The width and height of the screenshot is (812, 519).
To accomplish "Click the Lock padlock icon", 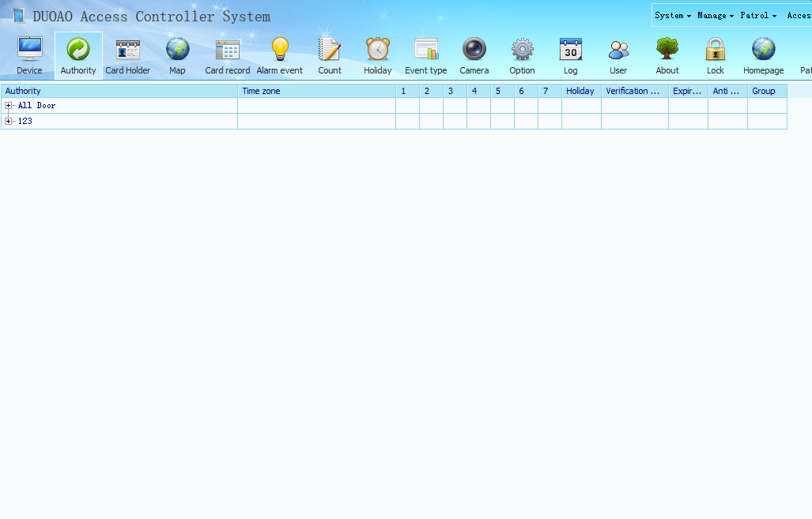I will [715, 51].
